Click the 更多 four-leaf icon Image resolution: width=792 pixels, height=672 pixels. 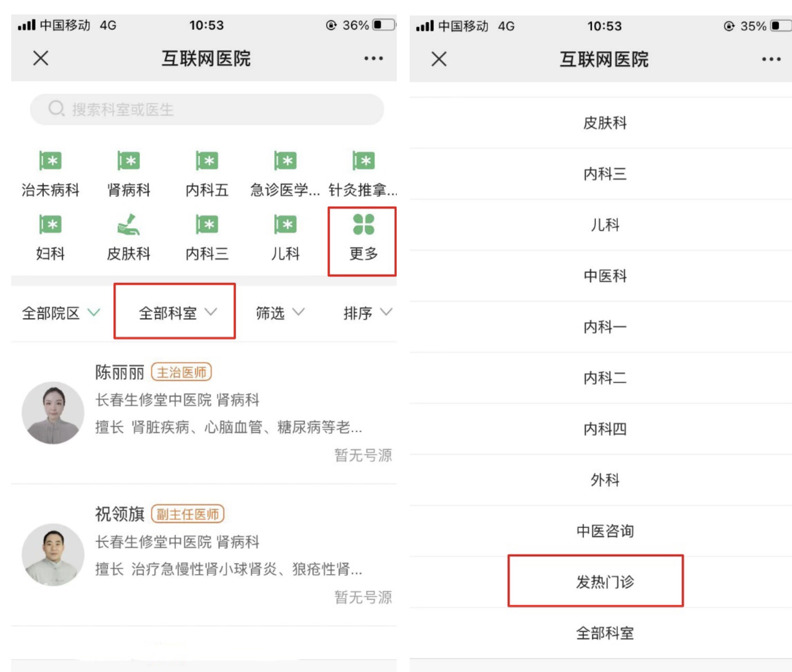pyautogui.click(x=363, y=225)
